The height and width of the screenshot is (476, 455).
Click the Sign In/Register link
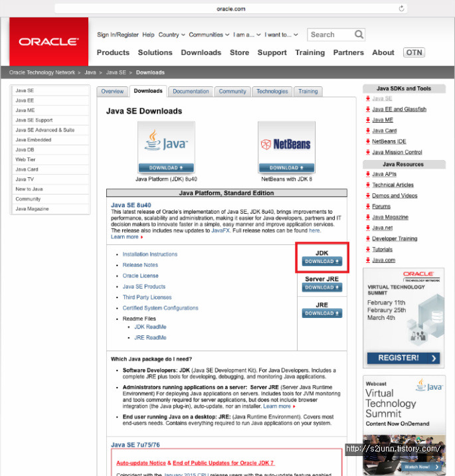point(118,35)
